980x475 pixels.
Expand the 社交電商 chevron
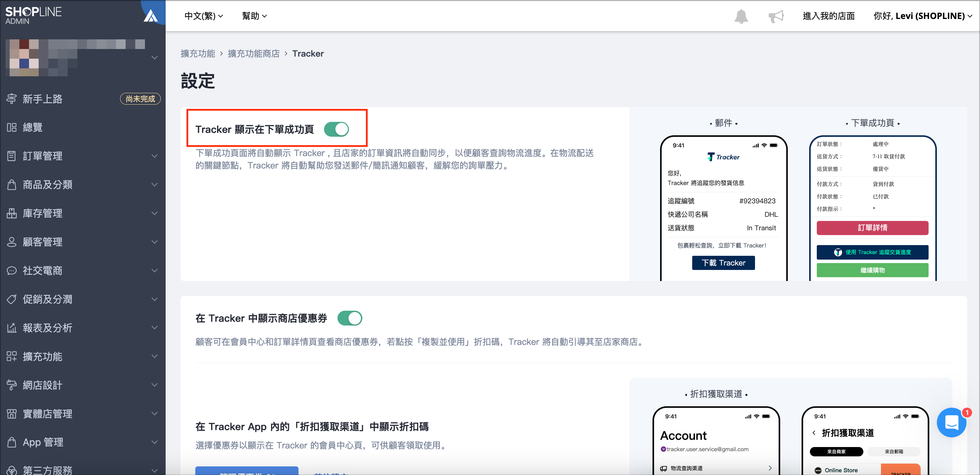(155, 271)
